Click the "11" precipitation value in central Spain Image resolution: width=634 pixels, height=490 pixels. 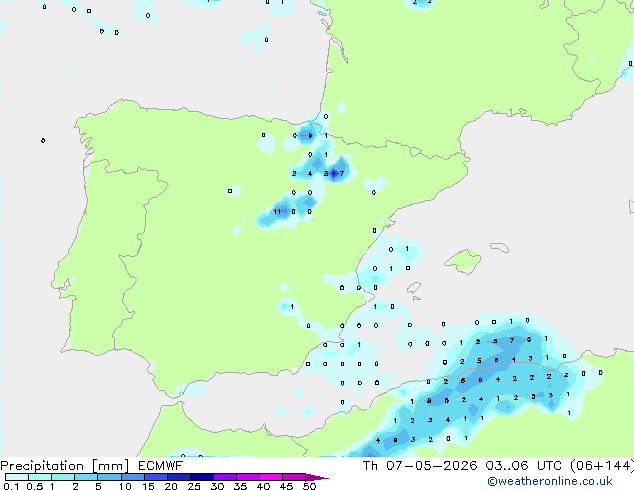point(277,211)
